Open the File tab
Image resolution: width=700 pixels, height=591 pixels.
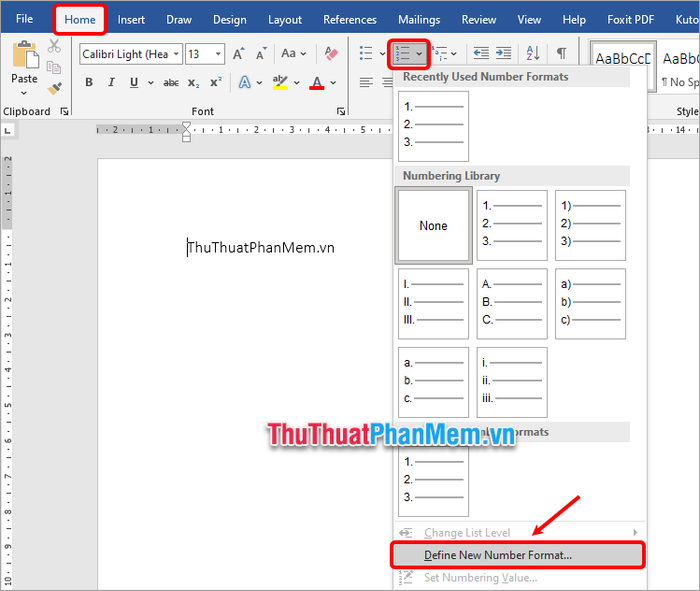25,19
